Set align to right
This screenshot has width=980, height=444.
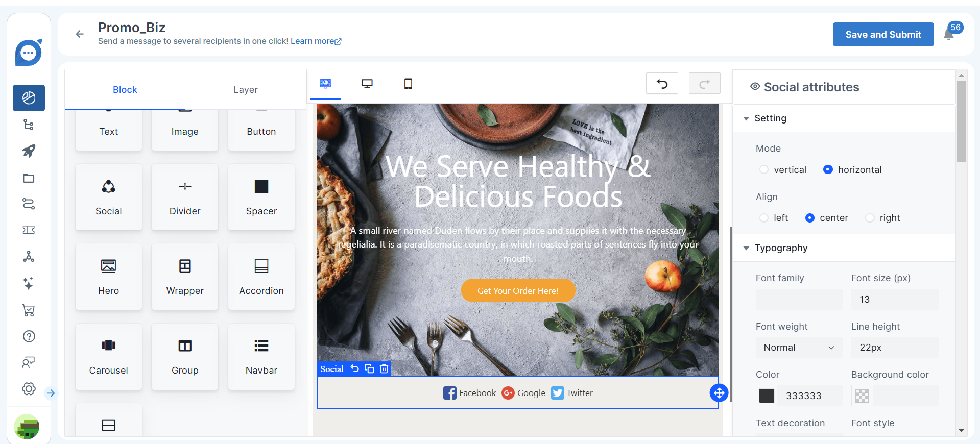870,218
